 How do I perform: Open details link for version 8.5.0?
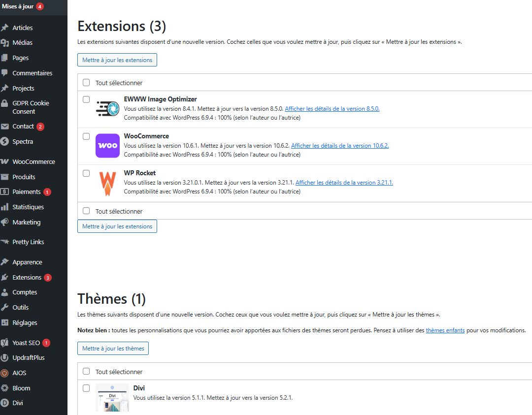[332, 109]
